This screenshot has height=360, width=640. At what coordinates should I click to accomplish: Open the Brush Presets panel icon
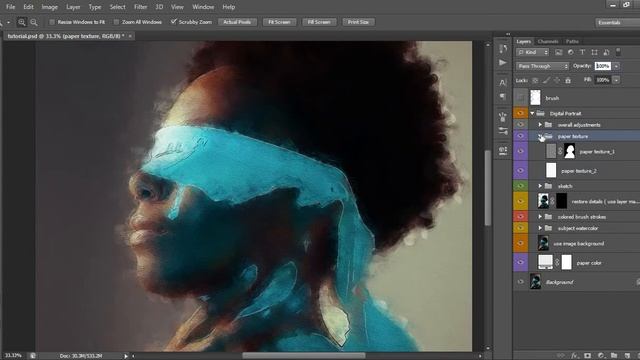(503, 117)
